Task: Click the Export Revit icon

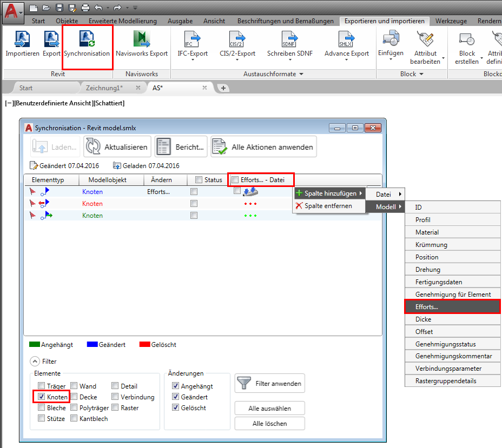Action: click(51, 39)
